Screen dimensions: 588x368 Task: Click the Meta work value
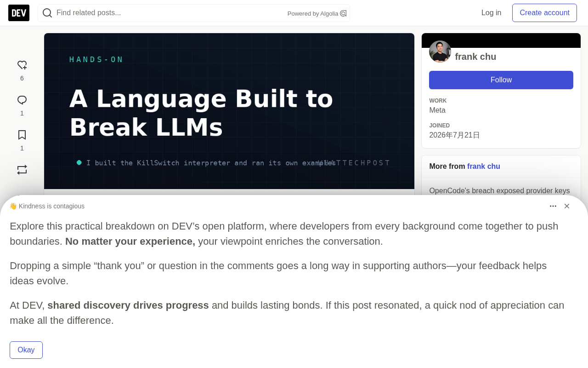[437, 110]
